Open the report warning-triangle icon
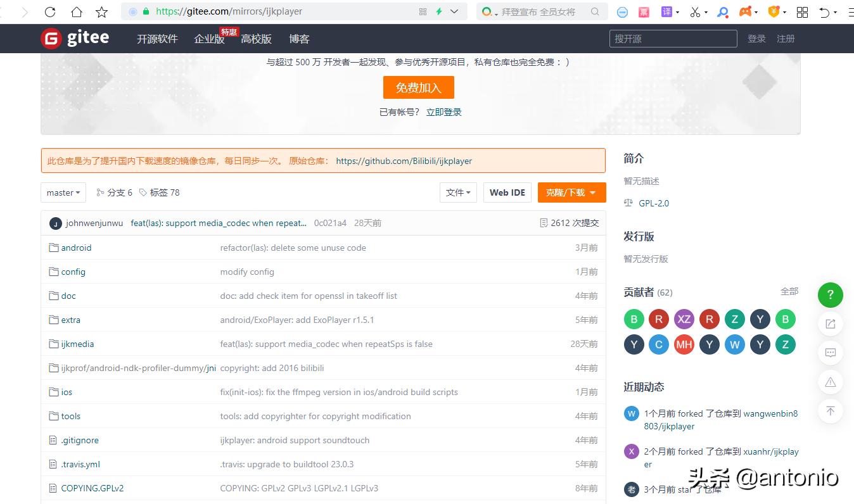Screen dimensions: 854x504 (830, 382)
